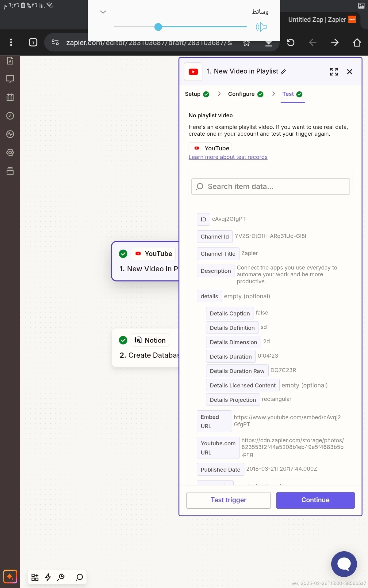Focus the Search item data field

tap(270, 187)
